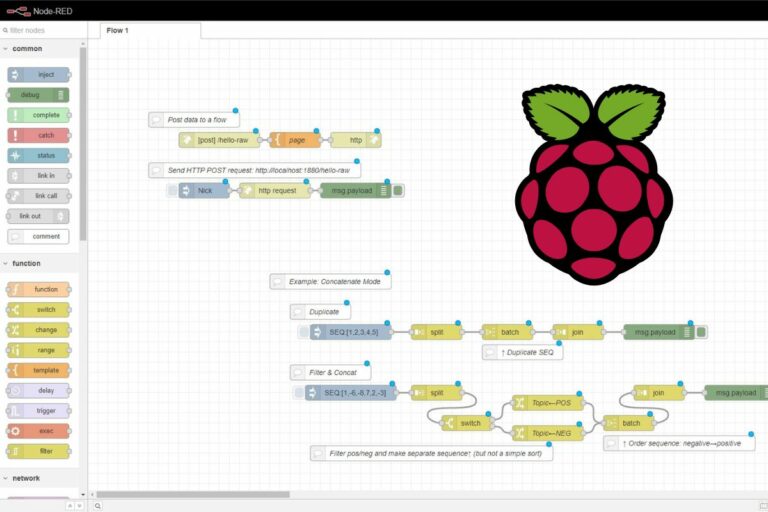Switch to the Flow 1 tab

tap(150, 30)
